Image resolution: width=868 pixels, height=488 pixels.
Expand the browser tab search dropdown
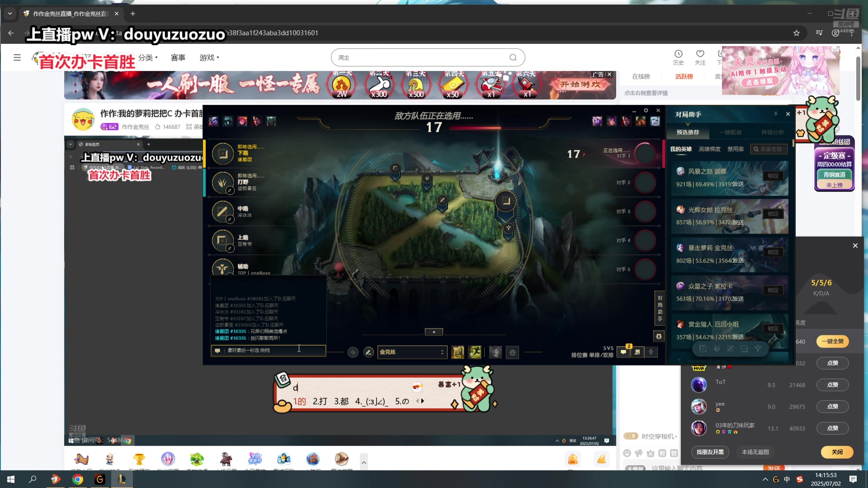click(x=9, y=14)
